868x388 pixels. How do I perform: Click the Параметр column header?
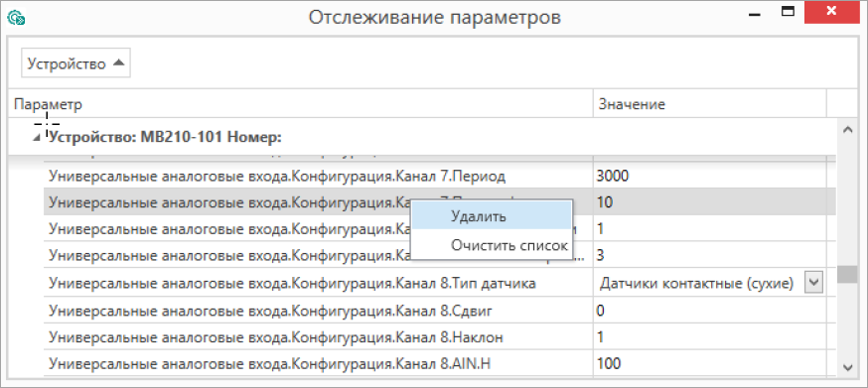(48, 104)
